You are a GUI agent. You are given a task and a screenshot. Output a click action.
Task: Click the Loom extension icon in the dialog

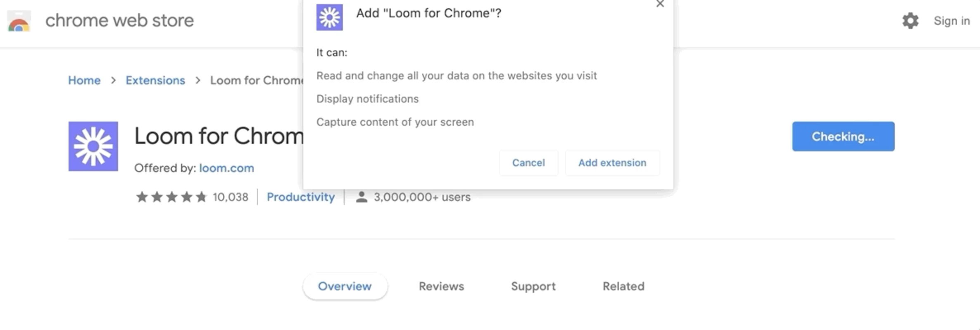click(x=329, y=17)
